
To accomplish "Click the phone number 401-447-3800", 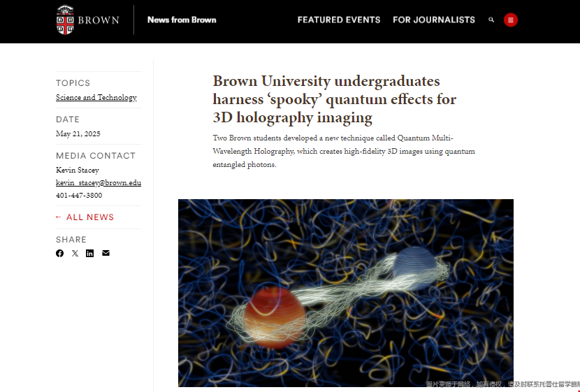I will click(79, 195).
